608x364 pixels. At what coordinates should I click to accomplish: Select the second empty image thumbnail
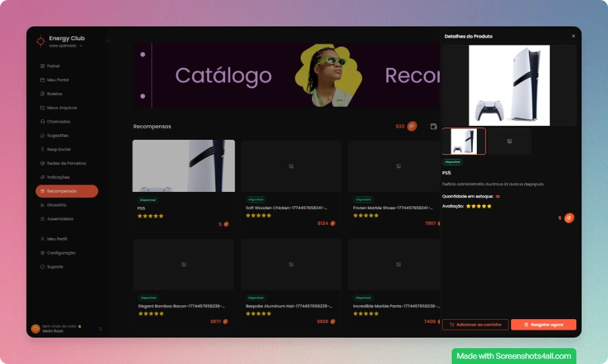509,141
